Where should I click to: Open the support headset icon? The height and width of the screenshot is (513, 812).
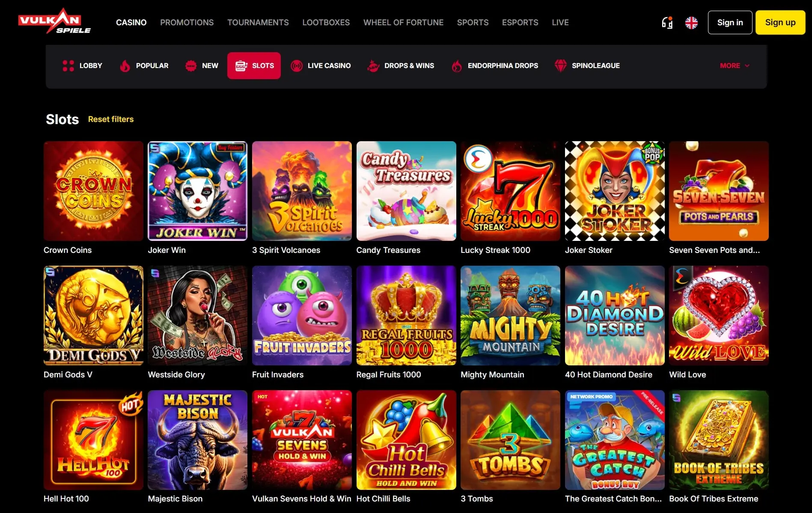667,23
